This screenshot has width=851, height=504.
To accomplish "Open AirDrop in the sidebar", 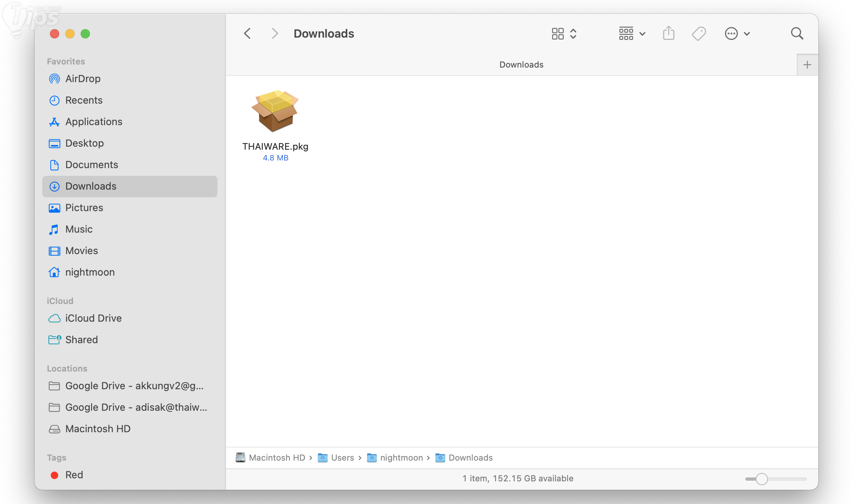I will (x=83, y=79).
